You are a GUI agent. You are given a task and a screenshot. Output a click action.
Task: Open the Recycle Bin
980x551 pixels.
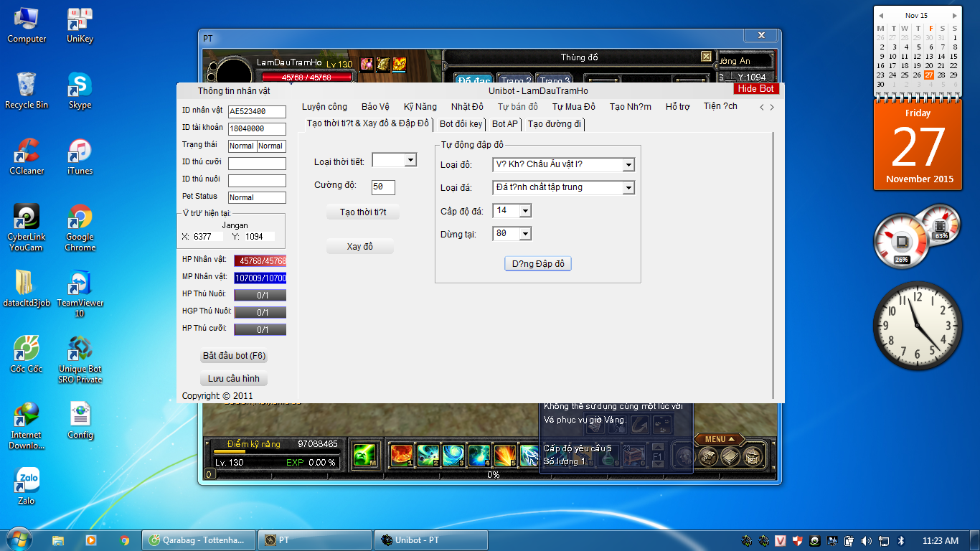(27, 90)
